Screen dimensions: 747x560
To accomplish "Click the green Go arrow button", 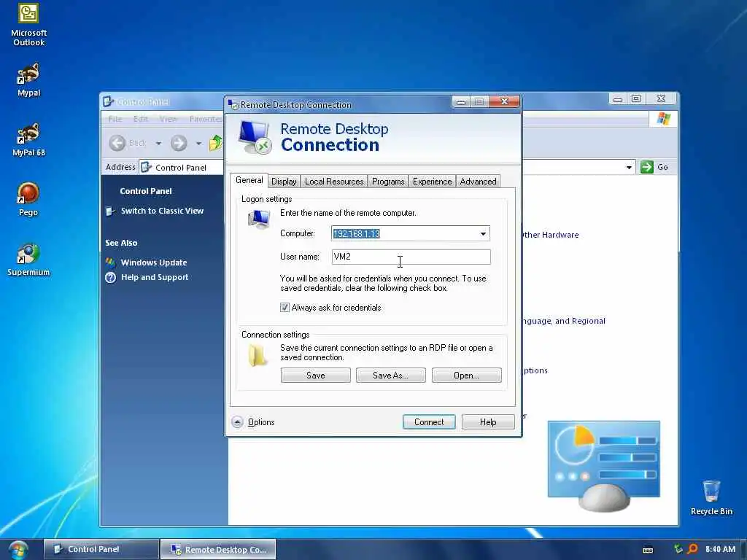I will pos(646,167).
